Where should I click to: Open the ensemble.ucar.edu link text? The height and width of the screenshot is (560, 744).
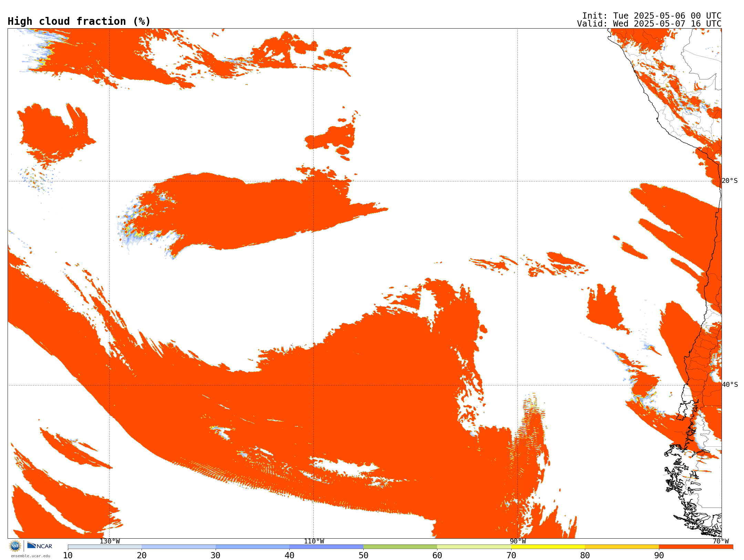(x=31, y=556)
